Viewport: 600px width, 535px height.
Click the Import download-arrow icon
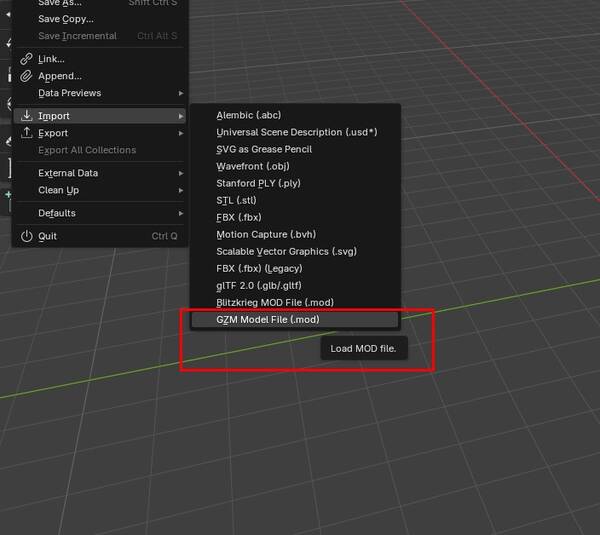click(x=26, y=115)
